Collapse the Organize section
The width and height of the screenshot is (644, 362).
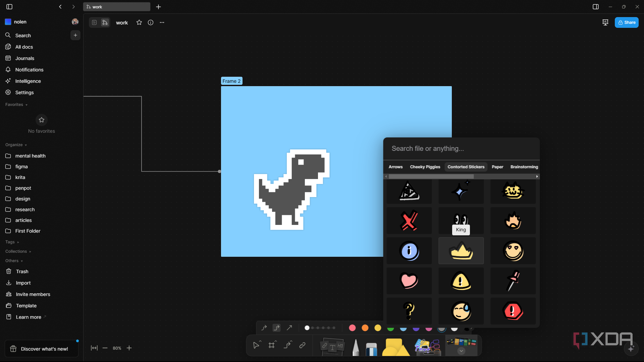[16, 145]
